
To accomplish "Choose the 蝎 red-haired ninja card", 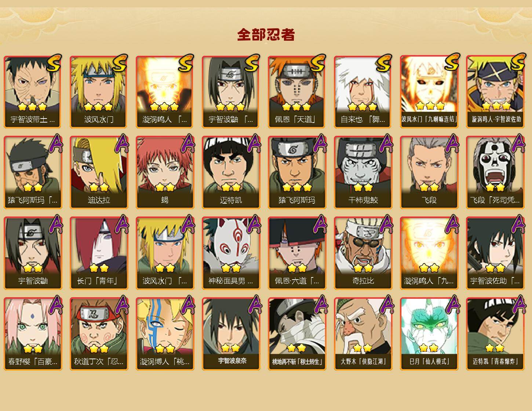I will (165, 172).
